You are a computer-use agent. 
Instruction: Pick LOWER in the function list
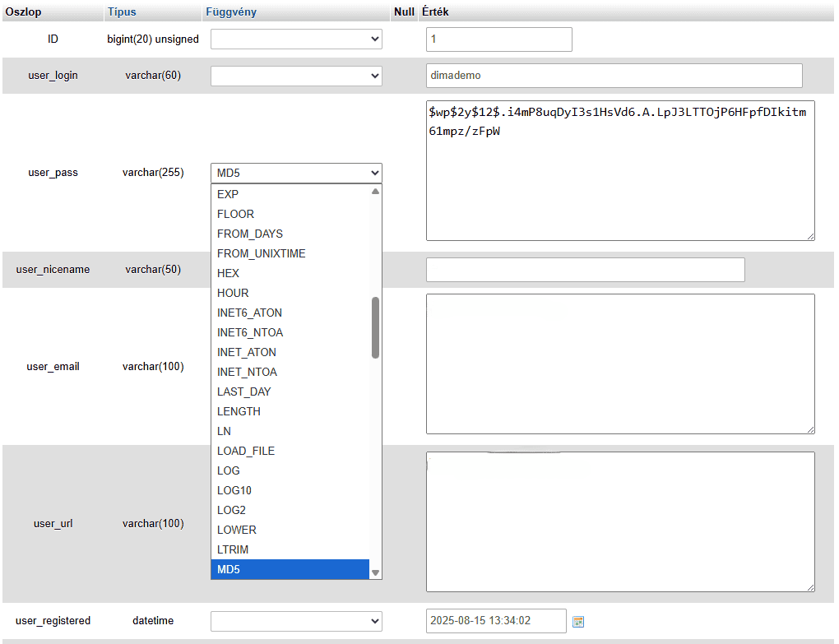290,530
